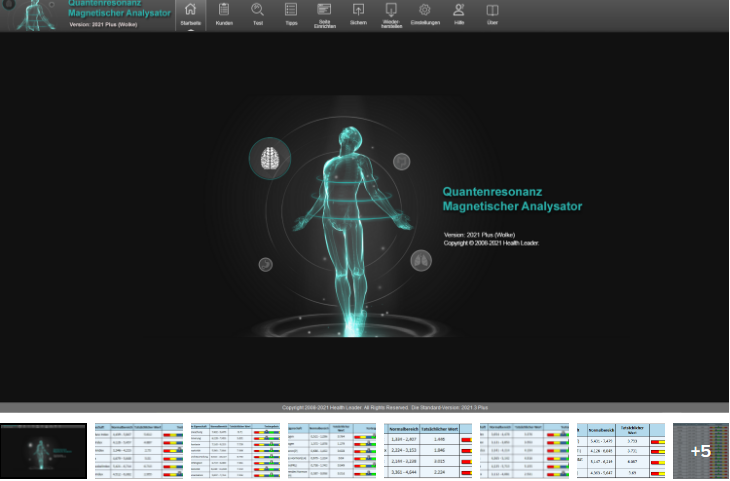
Task: Click the stomach organ icon
Action: click(265, 264)
